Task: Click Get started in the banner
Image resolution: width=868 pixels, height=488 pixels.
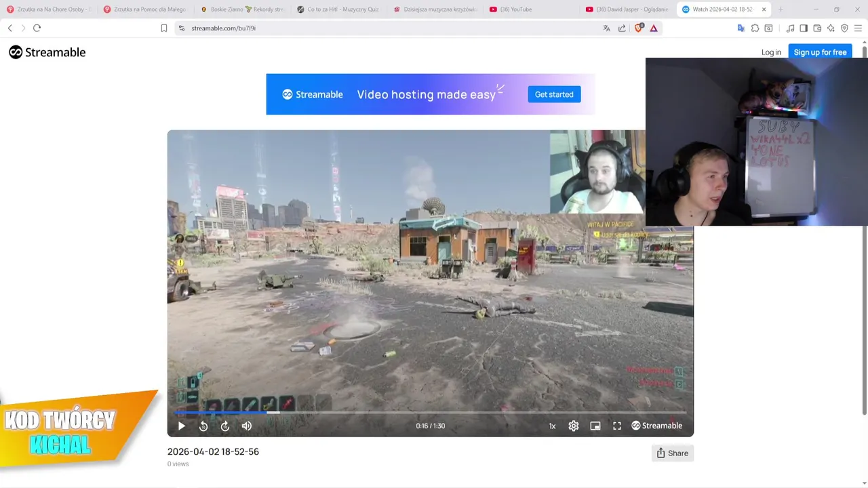Action: coord(554,94)
